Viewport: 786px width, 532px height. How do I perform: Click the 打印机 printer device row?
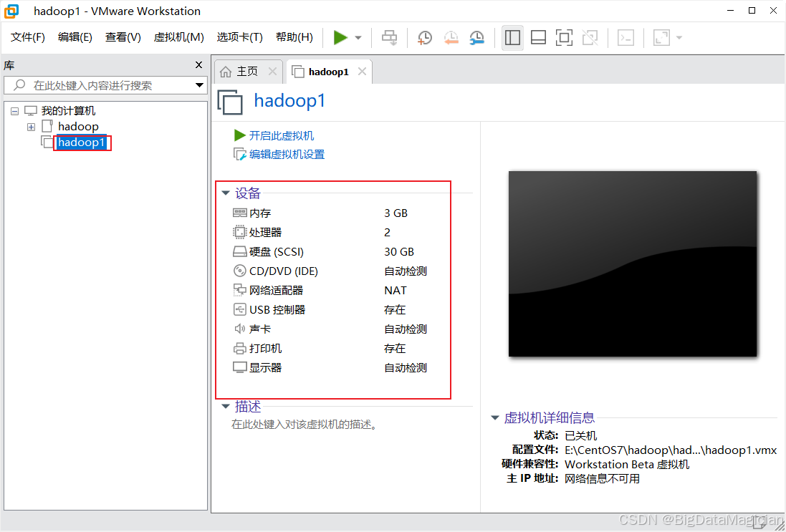pos(330,348)
